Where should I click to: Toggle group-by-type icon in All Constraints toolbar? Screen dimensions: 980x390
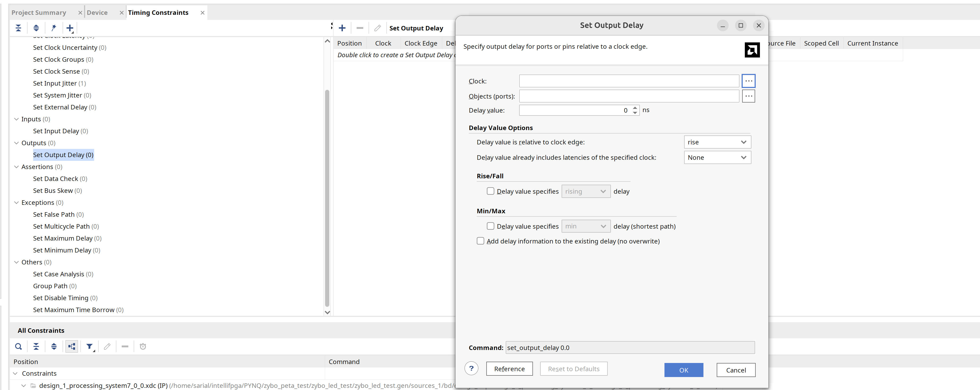[x=72, y=346]
